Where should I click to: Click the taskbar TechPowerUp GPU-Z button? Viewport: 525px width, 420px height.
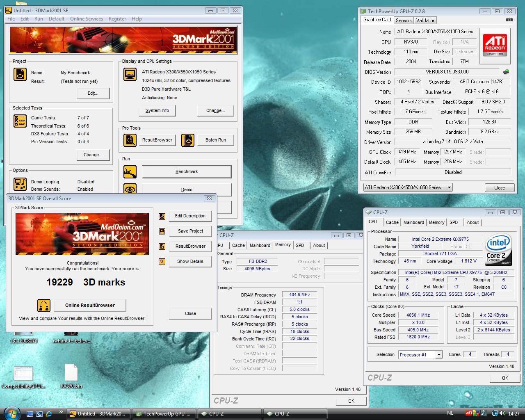(x=164, y=414)
